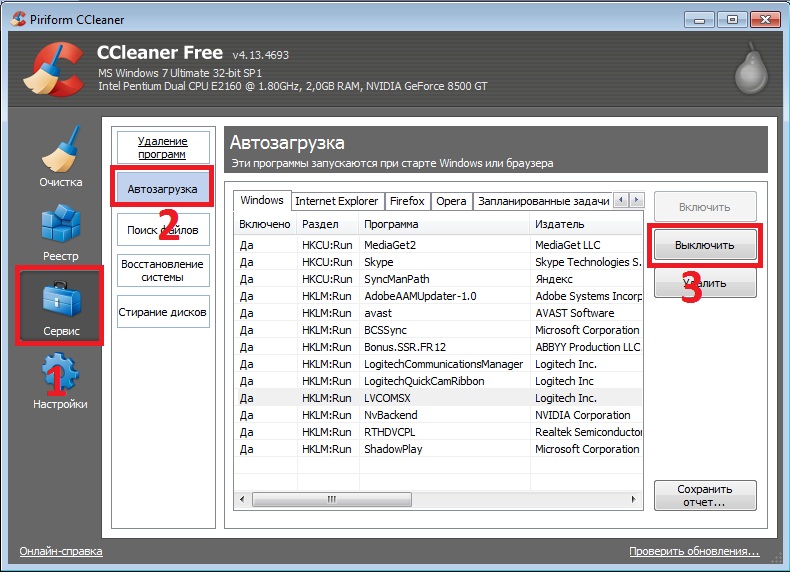Viewport: 790px width, 572px height.
Task: Sort by Включено column header
Action: 265,224
